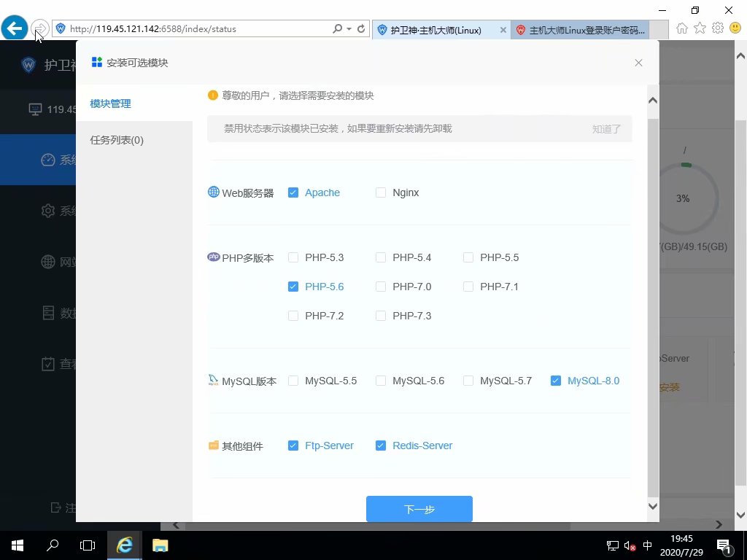Click dialog scrollbar down arrow
Image resolution: width=747 pixels, height=560 pixels.
point(653,506)
